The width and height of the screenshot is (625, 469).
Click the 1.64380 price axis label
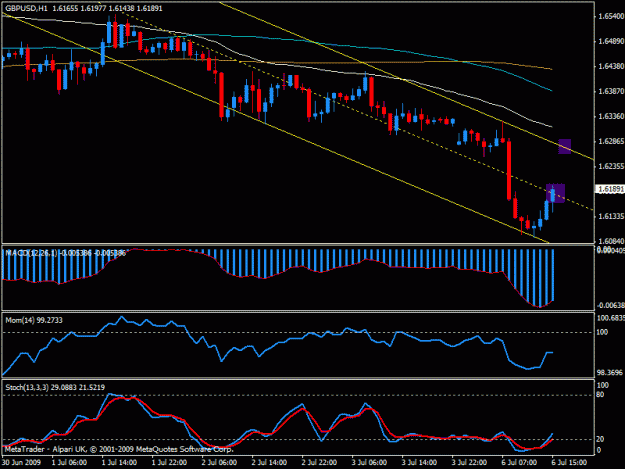(x=611, y=66)
